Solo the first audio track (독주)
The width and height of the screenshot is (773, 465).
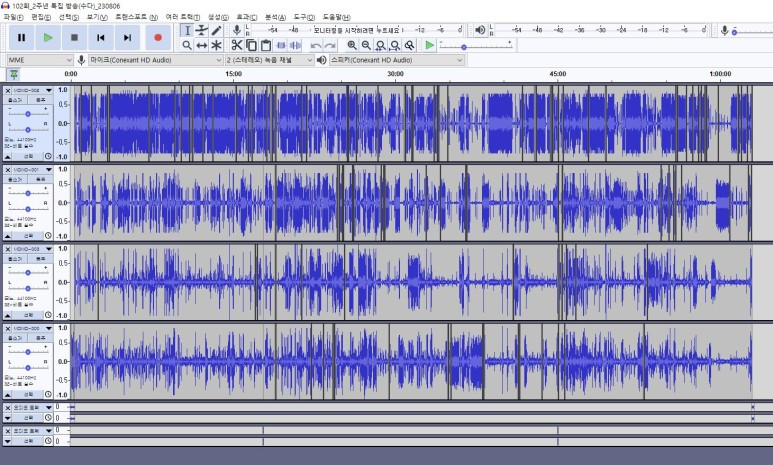coord(40,100)
